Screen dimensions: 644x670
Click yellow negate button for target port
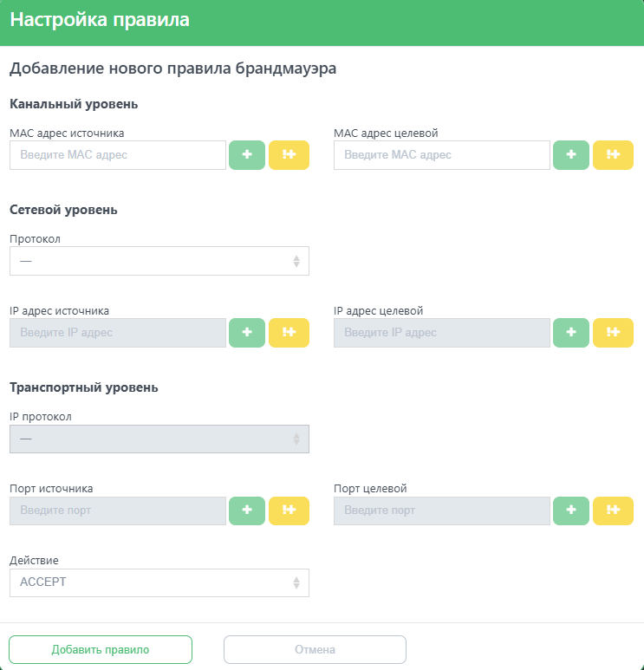[613, 511]
